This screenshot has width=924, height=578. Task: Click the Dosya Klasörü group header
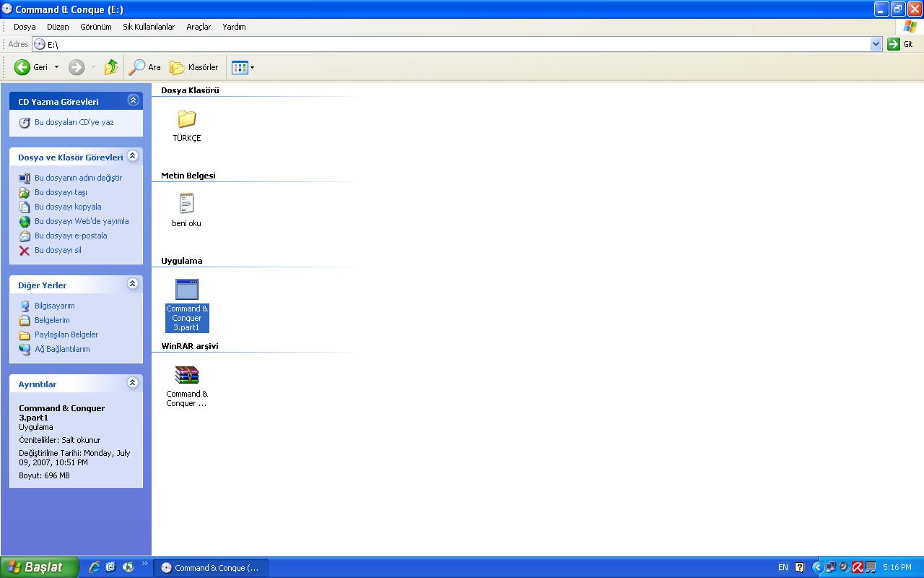coord(190,90)
